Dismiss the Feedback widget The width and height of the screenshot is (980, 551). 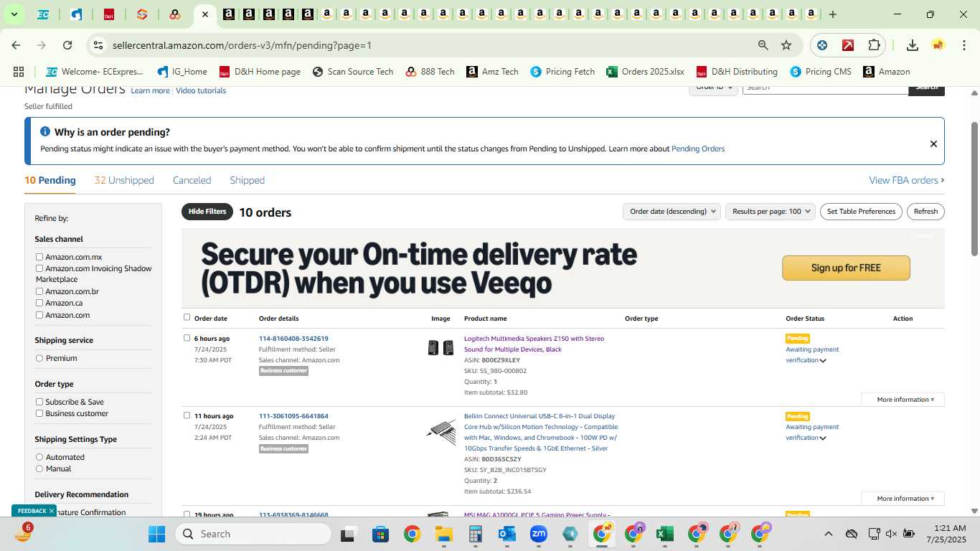[x=52, y=511]
